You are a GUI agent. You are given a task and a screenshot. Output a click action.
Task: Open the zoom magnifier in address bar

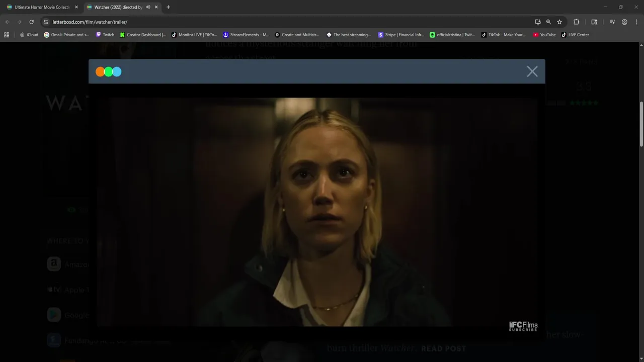[548, 22]
